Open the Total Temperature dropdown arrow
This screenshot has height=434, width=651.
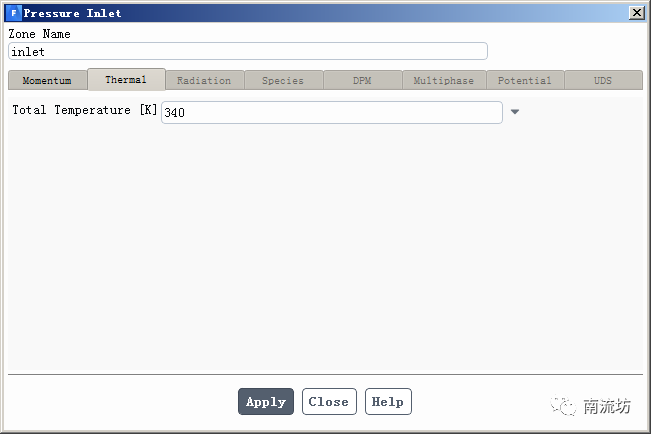(515, 112)
